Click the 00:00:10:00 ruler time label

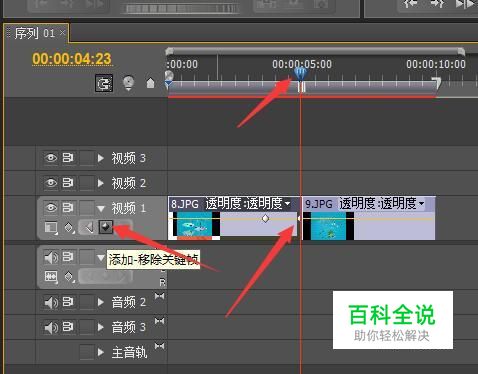pyautogui.click(x=436, y=64)
